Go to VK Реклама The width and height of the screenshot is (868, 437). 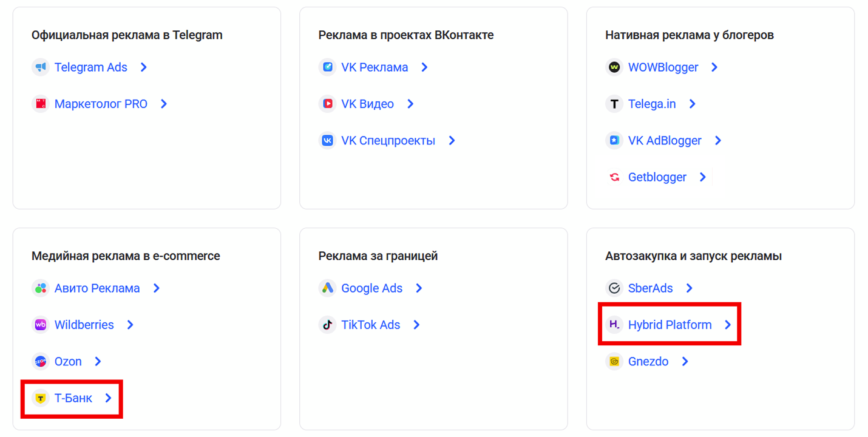pyautogui.click(x=375, y=67)
